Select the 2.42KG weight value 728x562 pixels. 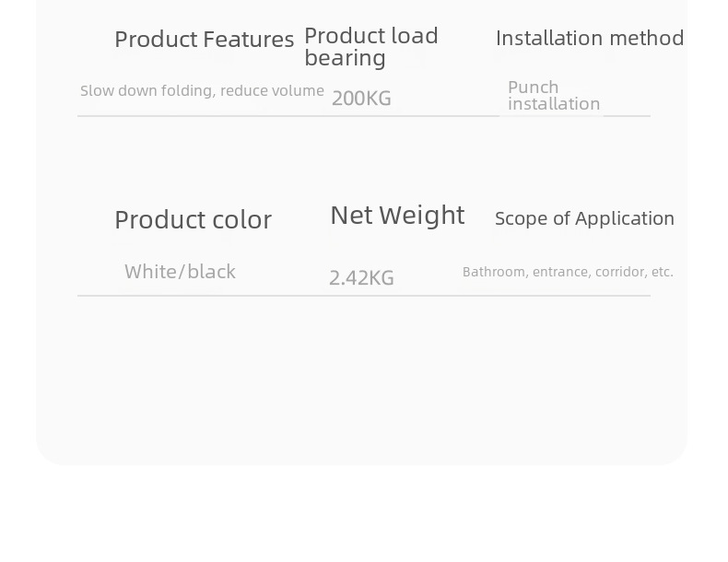click(361, 278)
